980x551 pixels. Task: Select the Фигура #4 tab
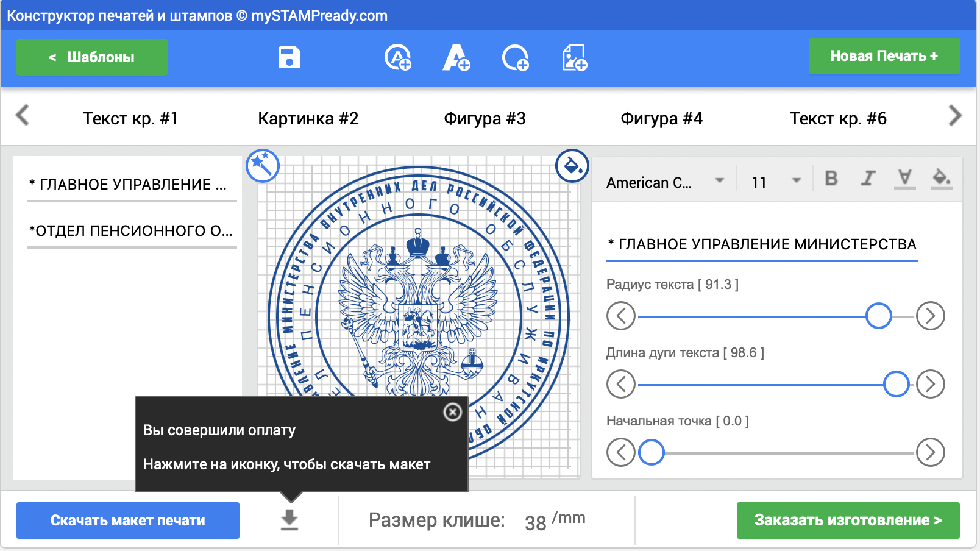click(x=661, y=118)
